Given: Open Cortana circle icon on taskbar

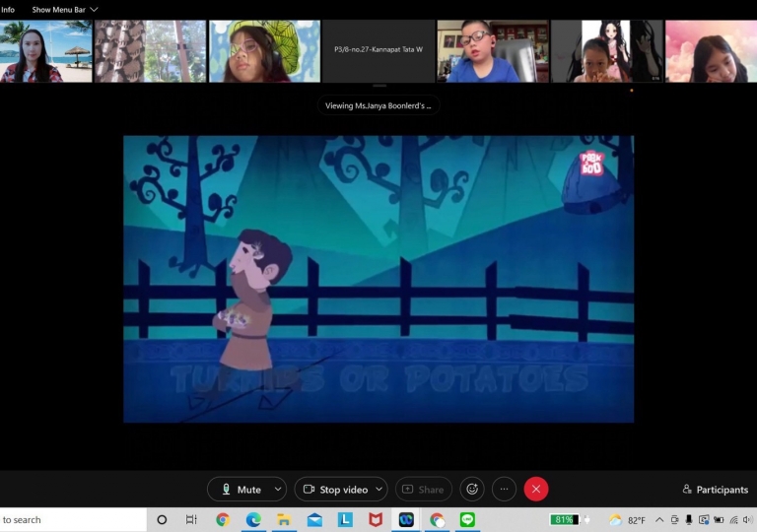Looking at the screenshot, I should tap(162, 519).
